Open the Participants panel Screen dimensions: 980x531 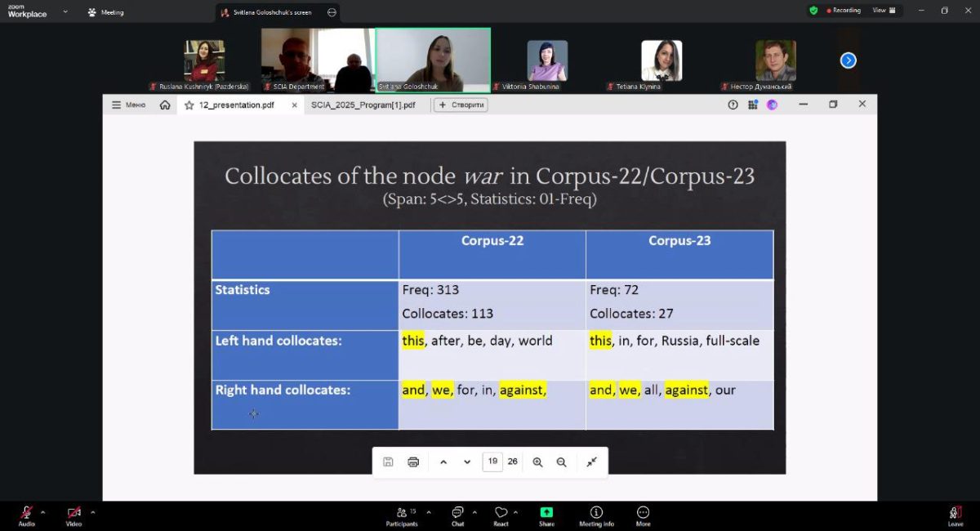(401, 513)
